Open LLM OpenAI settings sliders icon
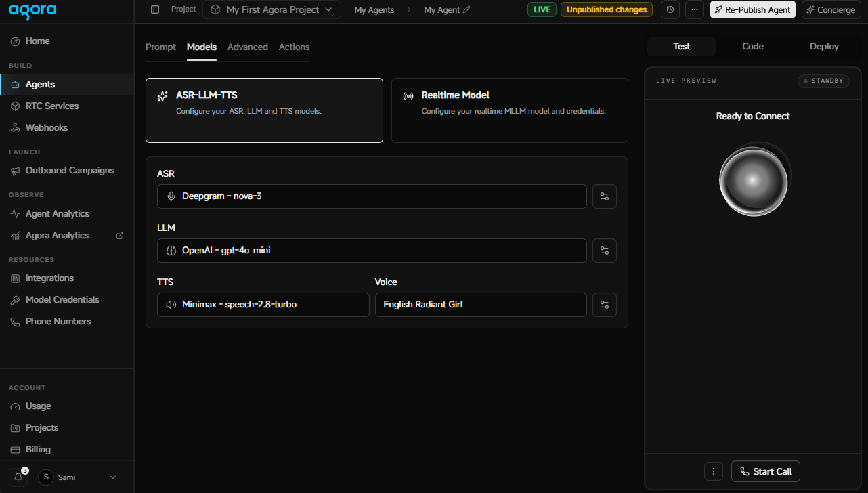 [605, 251]
